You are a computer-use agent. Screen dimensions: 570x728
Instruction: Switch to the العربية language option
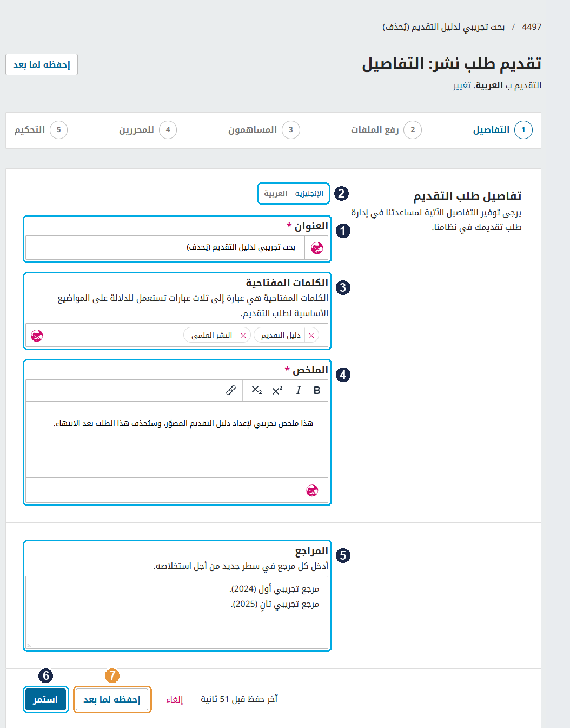pyautogui.click(x=276, y=193)
